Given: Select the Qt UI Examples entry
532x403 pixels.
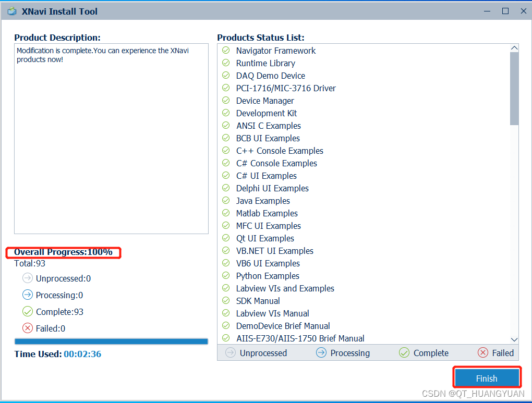Looking at the screenshot, I should 265,238.
